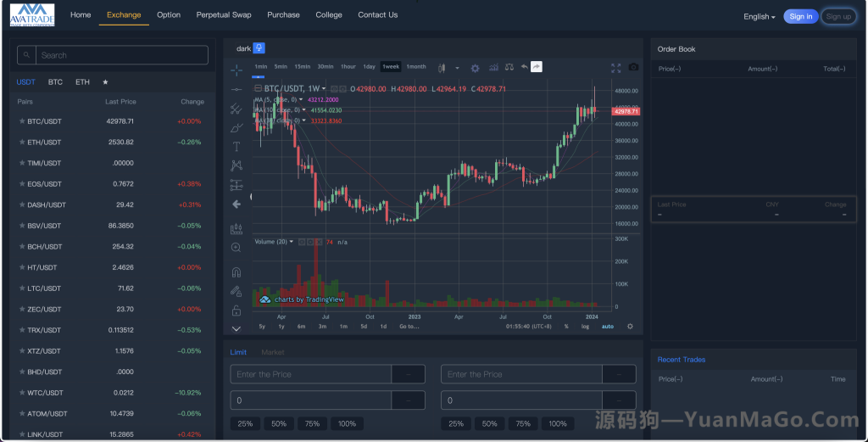868x442 pixels.
Task: Take a chart snapshot with camera icon
Action: pyautogui.click(x=633, y=67)
